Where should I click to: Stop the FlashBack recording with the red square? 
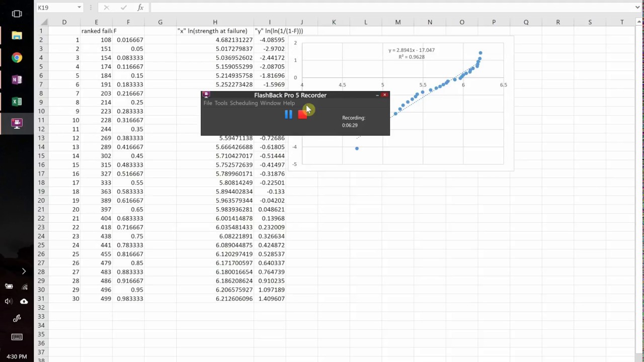click(x=302, y=115)
